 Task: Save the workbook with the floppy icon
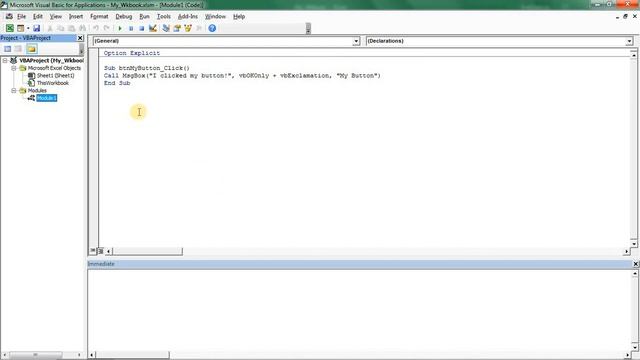coord(36,28)
